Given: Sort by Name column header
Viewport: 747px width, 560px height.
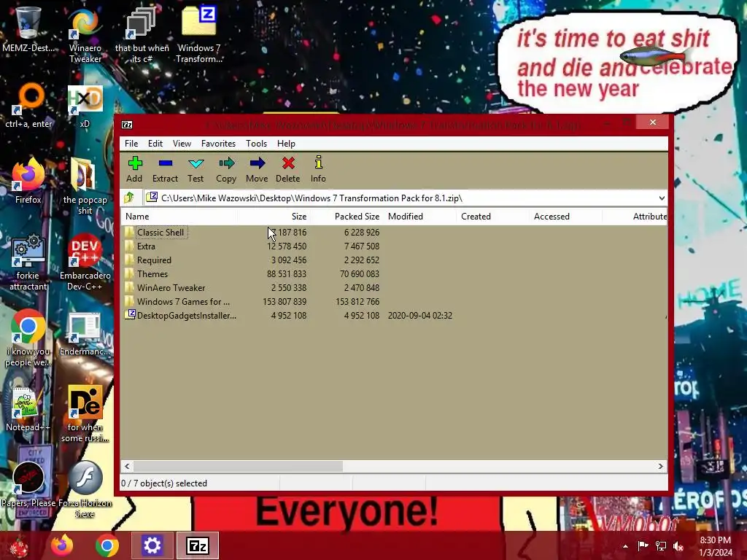Looking at the screenshot, I should tap(179, 216).
